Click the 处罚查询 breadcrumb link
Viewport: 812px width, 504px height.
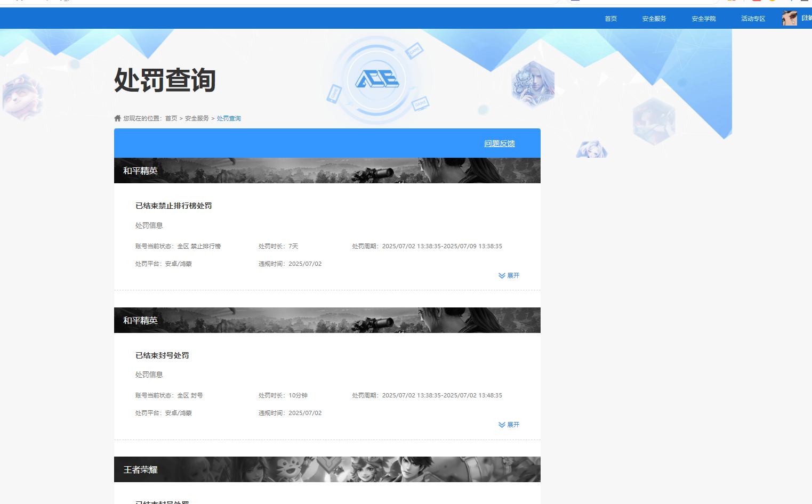229,118
